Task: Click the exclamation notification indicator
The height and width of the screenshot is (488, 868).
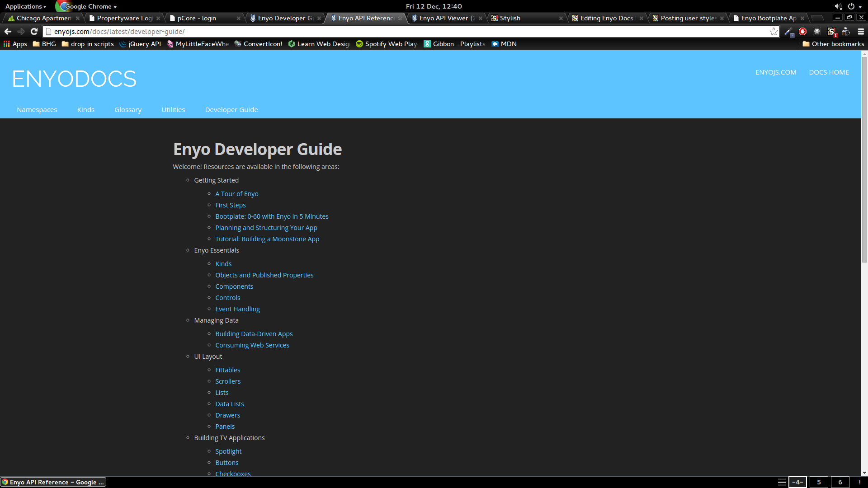Action: tap(859, 482)
